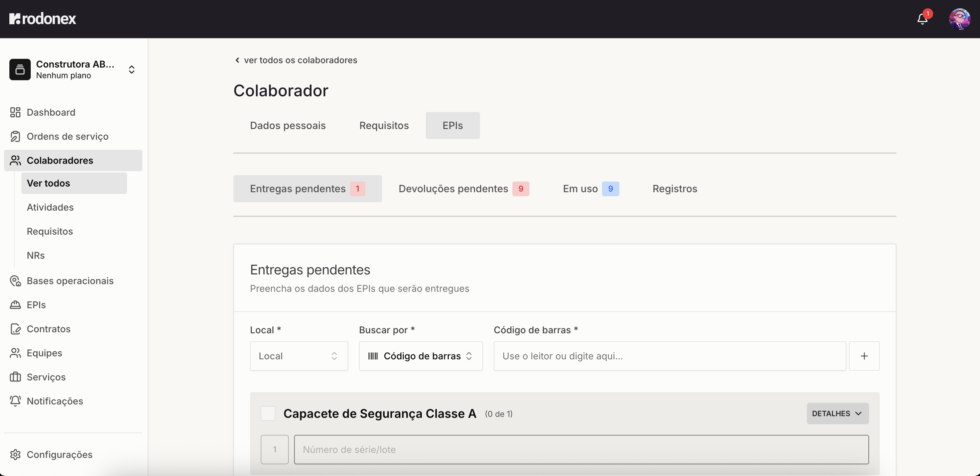Switch to the Registros tab

(x=675, y=188)
